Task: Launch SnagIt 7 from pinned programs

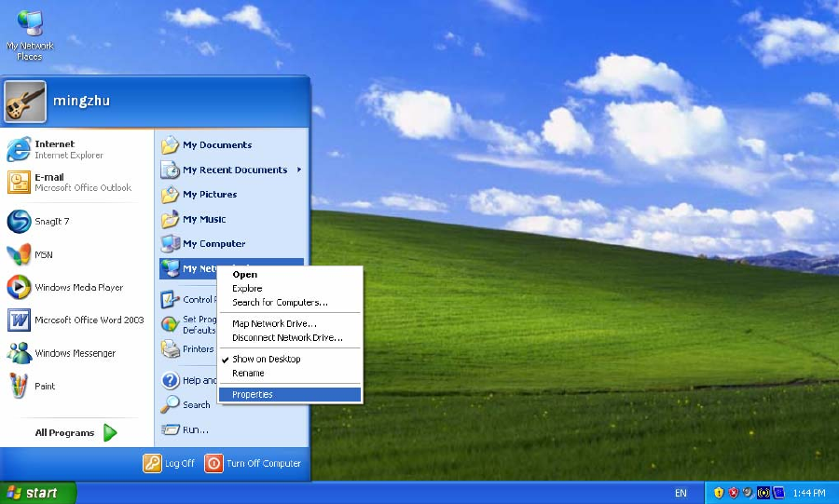Action: pos(51,222)
